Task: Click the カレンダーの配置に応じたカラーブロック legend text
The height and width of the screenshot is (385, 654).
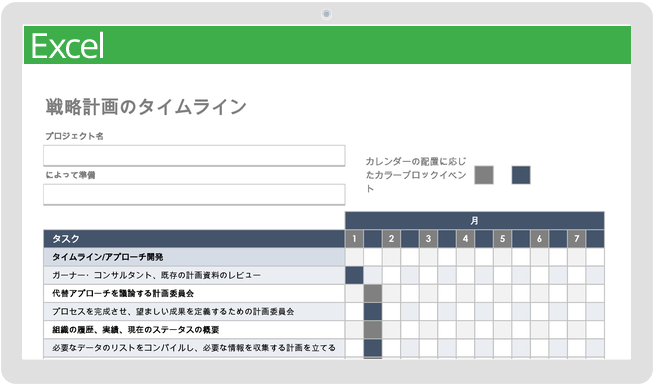Action: tap(416, 175)
